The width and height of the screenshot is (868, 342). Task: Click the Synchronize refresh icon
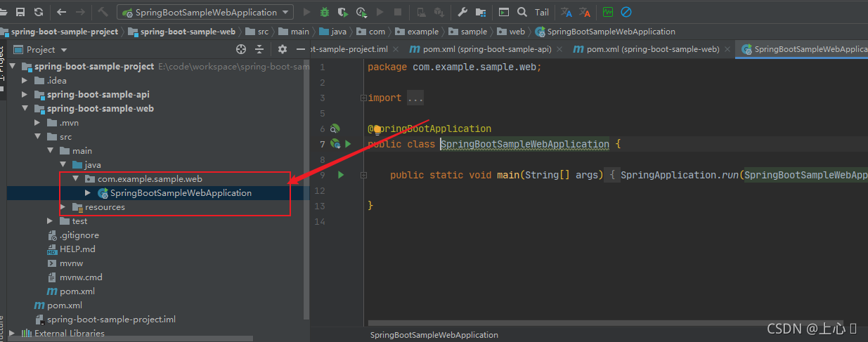39,12
